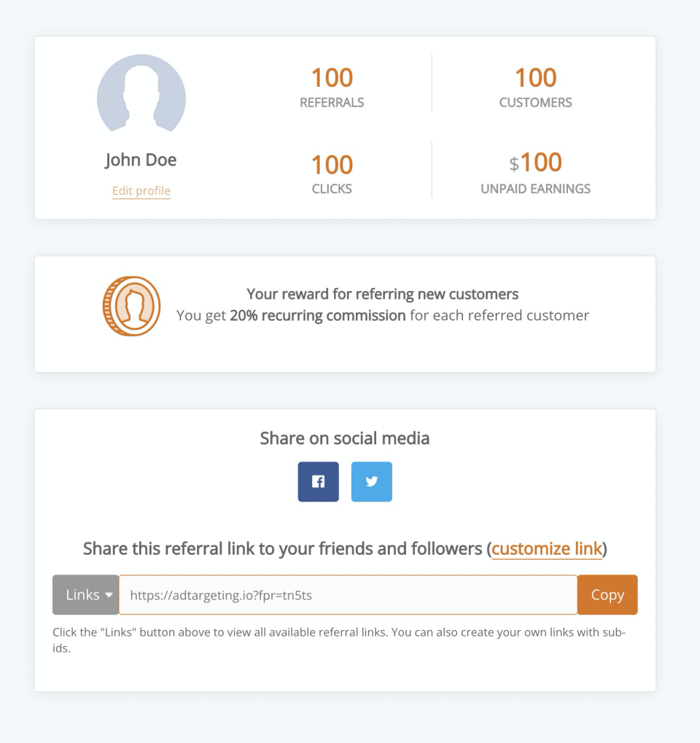Click the 100 Customers count

click(x=535, y=78)
